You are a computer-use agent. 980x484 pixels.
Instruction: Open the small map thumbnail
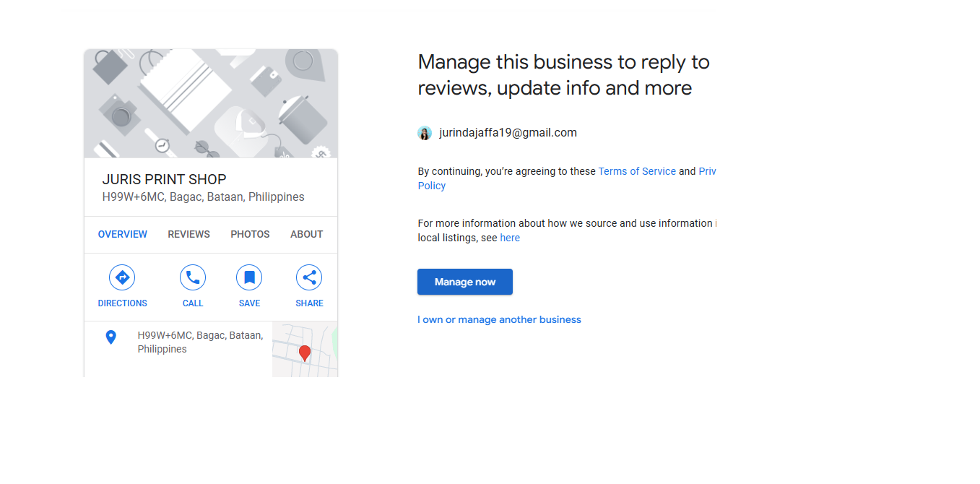(x=318, y=361)
